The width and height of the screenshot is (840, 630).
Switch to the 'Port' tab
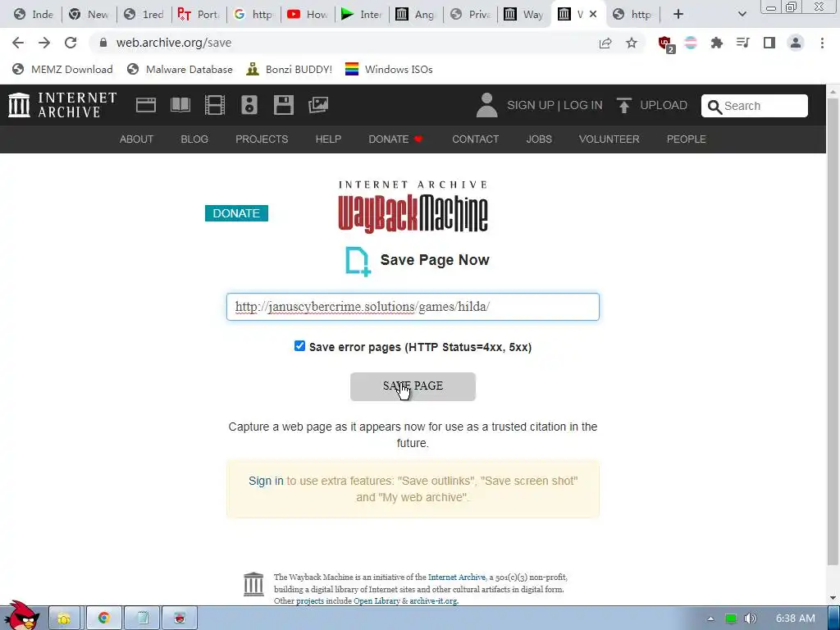click(199, 15)
